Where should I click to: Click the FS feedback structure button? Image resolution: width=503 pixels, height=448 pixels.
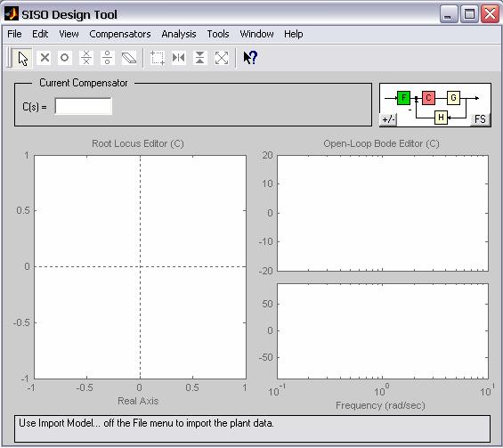(480, 119)
